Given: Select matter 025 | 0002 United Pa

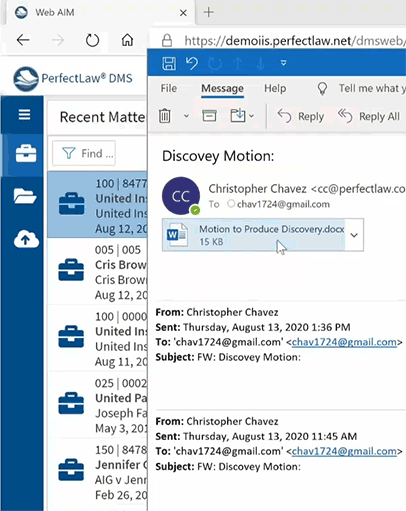Looking at the screenshot, I should coord(97,405).
